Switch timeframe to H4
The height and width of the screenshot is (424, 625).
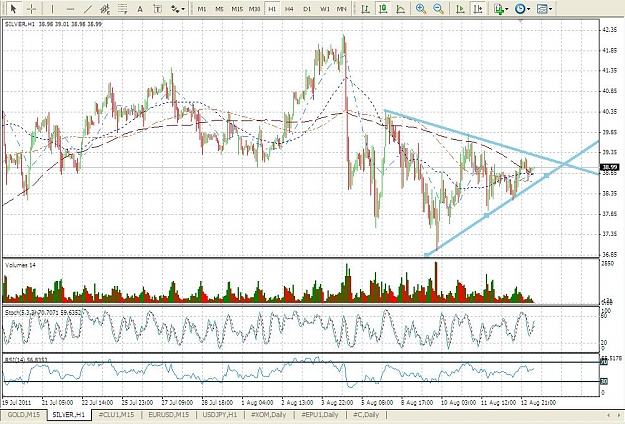(x=290, y=9)
